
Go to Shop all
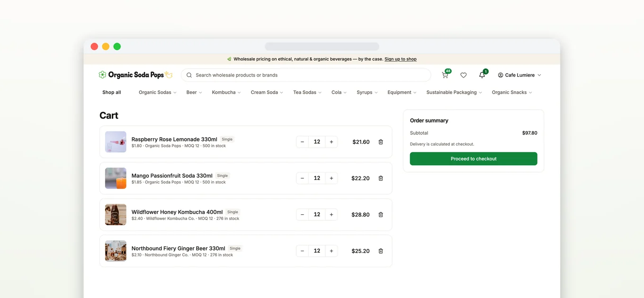pyautogui.click(x=112, y=92)
